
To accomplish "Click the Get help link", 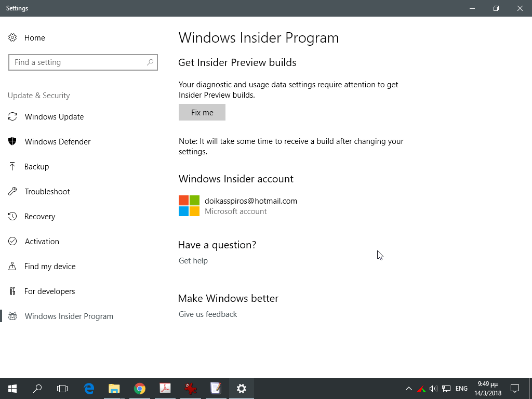I will [x=193, y=261].
